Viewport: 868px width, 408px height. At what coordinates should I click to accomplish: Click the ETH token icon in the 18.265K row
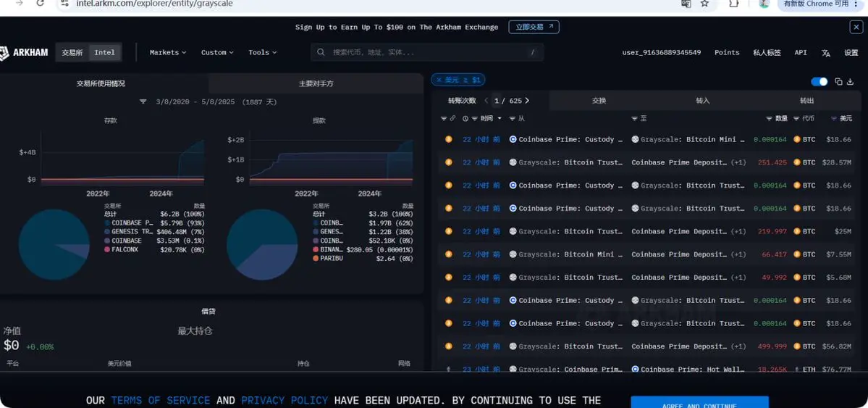point(797,369)
